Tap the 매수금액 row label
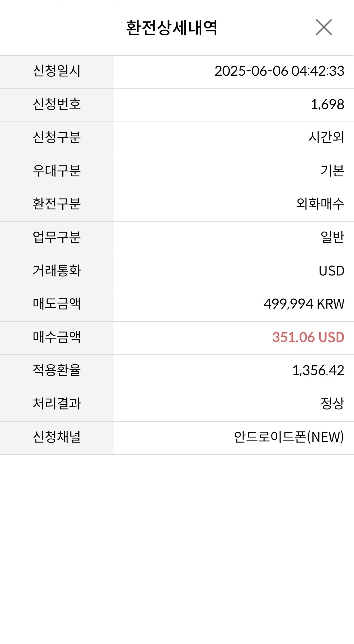This screenshot has height=644, width=354. click(57, 337)
